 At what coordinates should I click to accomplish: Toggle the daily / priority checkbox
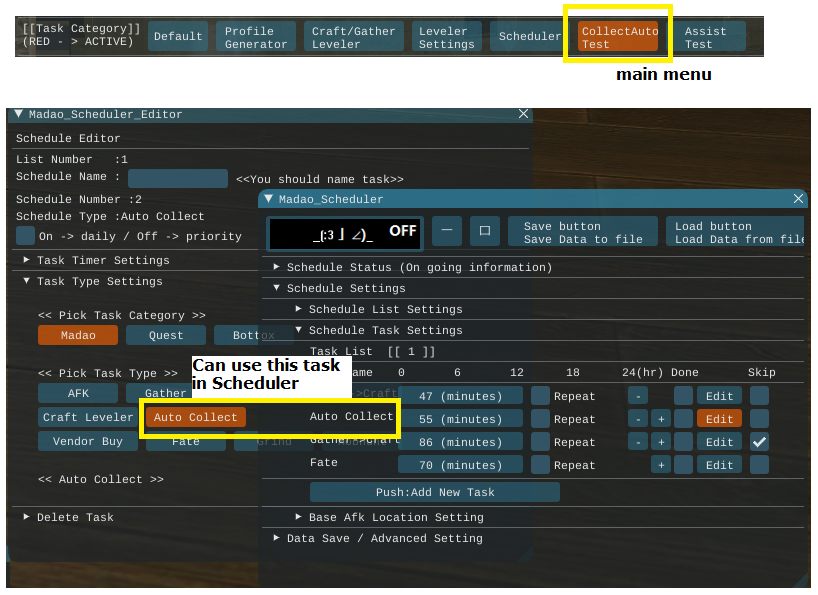[x=25, y=236]
